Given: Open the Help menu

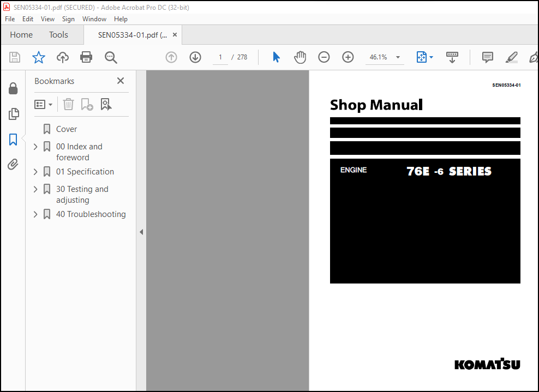Looking at the screenshot, I should (x=121, y=19).
